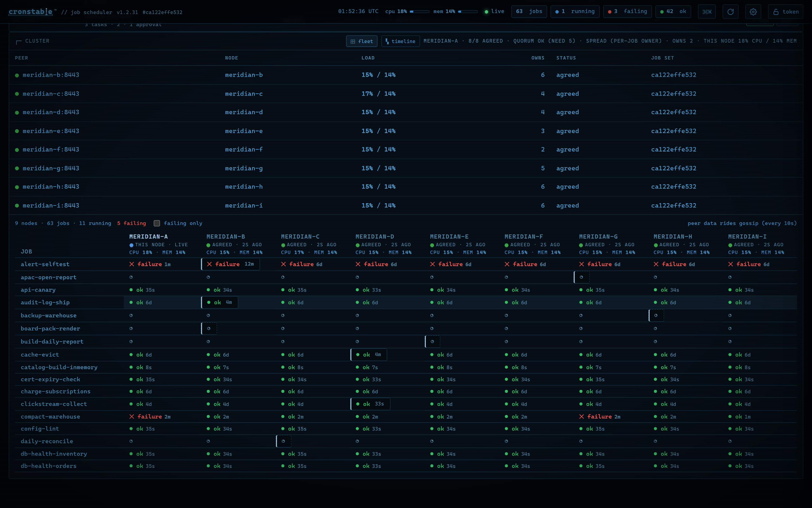Screen dimensions: 812x508
Task: Click the STATUS column header
Action: (566, 58)
